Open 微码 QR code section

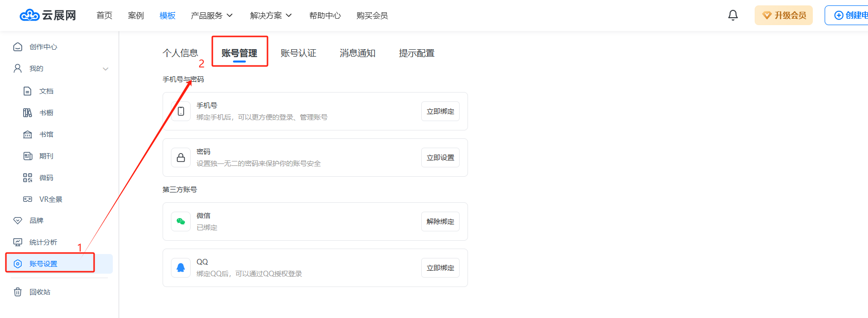[46, 178]
